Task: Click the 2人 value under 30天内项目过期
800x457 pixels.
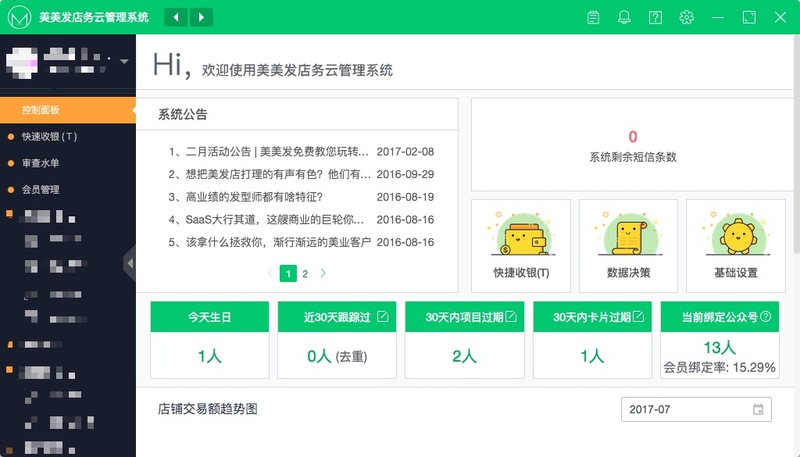Action: pos(464,356)
